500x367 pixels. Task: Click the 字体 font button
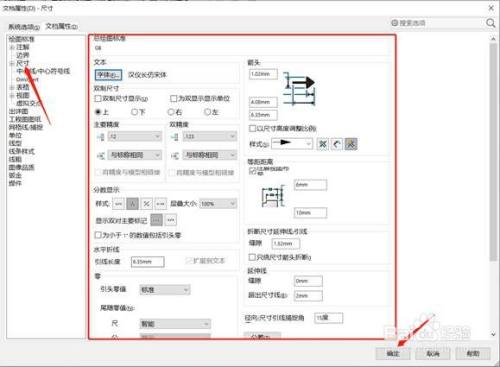tap(108, 75)
